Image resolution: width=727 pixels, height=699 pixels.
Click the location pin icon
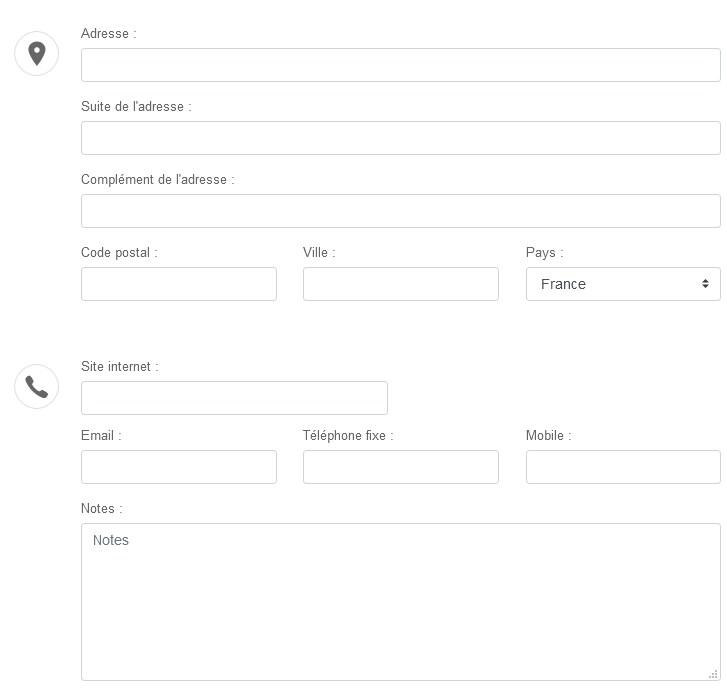[37, 53]
